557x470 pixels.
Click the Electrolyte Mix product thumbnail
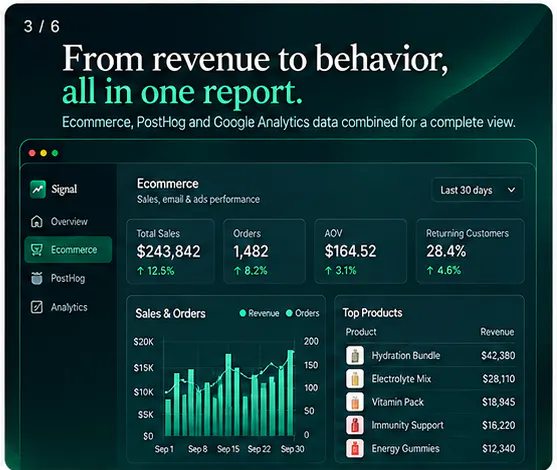pos(355,378)
